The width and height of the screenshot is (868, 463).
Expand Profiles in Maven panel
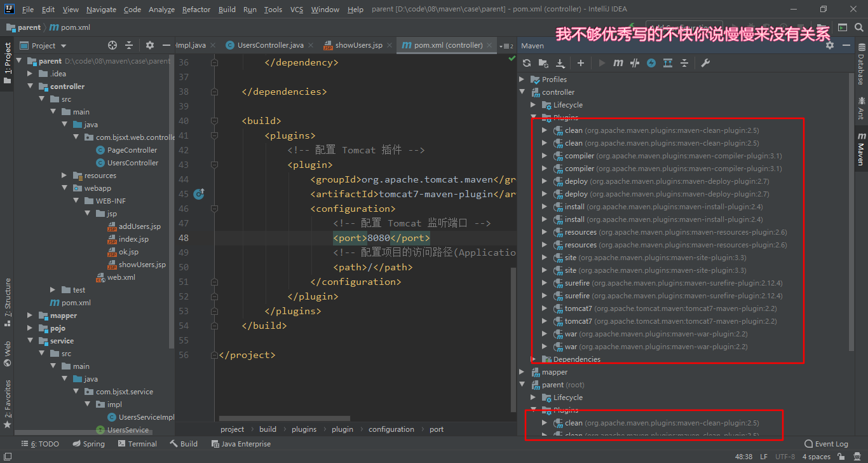pyautogui.click(x=522, y=79)
